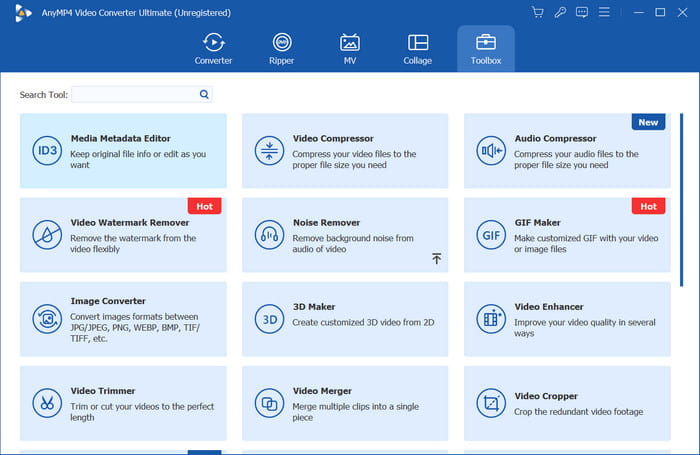Open the MV tab
The width and height of the screenshot is (700, 455).
350,49
